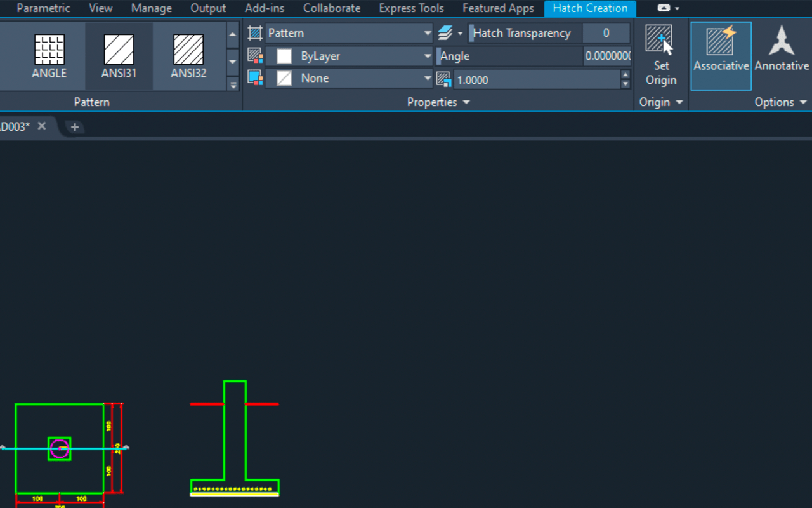
Task: Switch to the Hatch Creation tab
Action: [x=590, y=8]
